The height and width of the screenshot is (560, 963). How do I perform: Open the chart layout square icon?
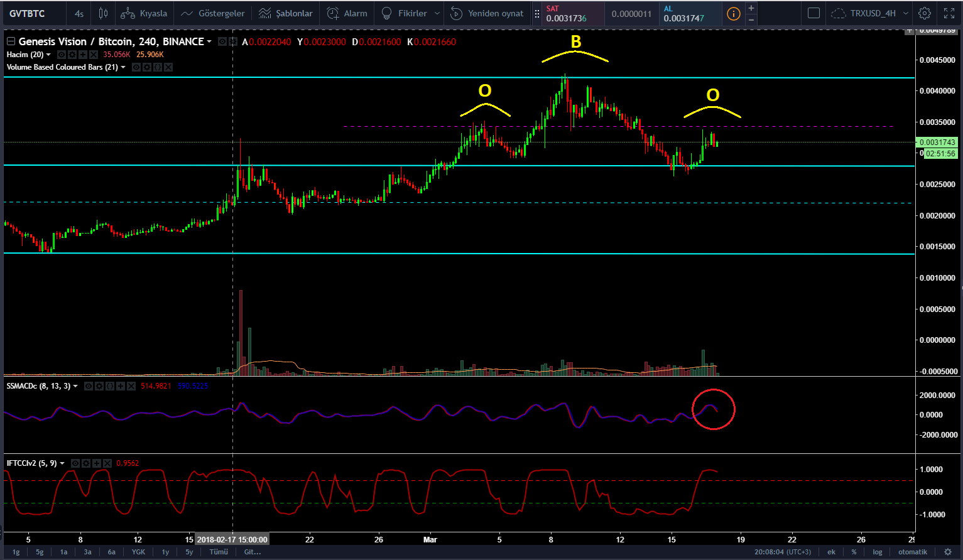[813, 13]
